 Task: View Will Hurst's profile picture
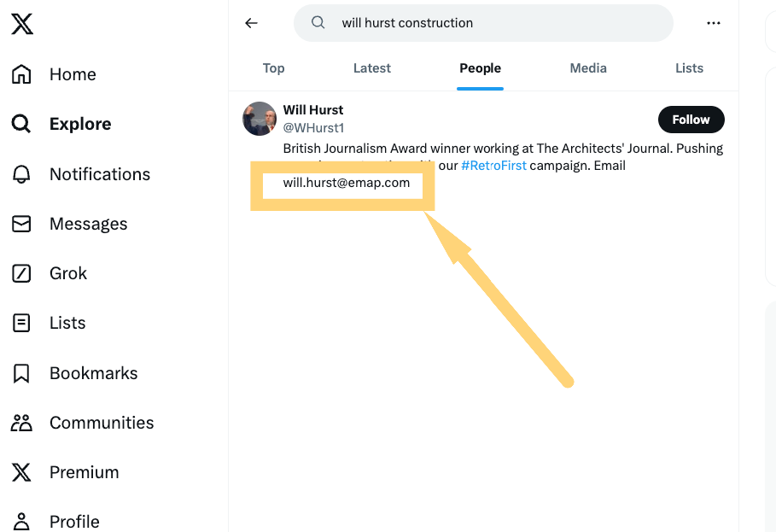click(259, 119)
